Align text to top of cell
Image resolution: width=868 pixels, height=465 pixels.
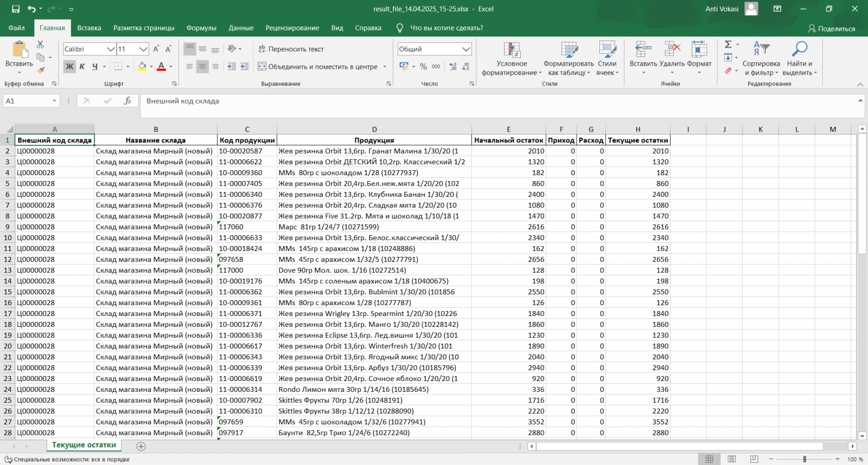click(189, 49)
